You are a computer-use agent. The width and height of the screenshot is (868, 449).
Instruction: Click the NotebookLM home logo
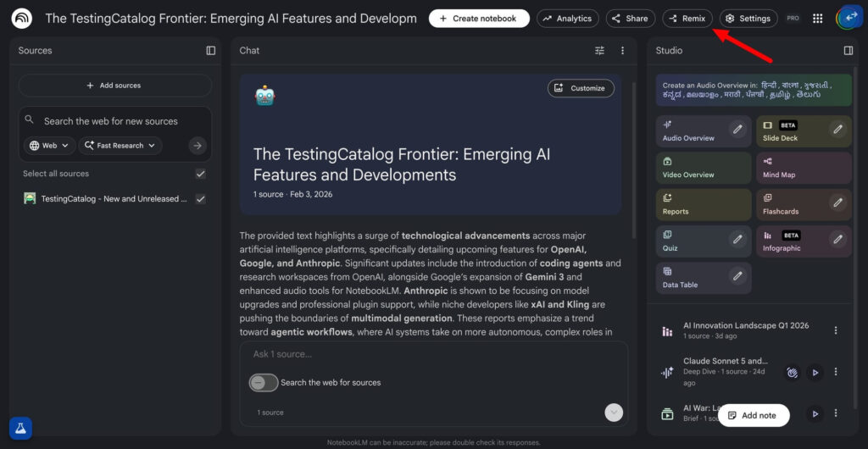tap(22, 19)
